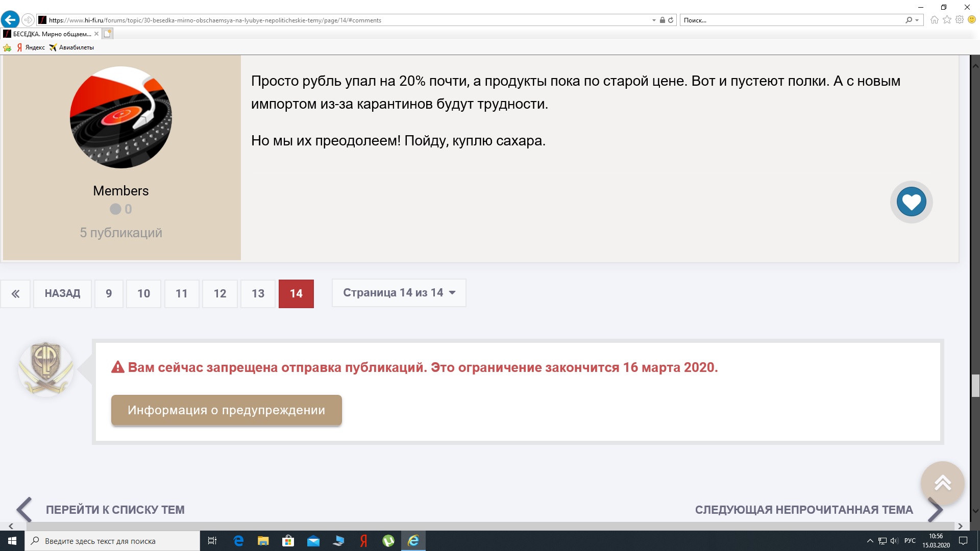Go to page 12 in pagination

point(219,294)
